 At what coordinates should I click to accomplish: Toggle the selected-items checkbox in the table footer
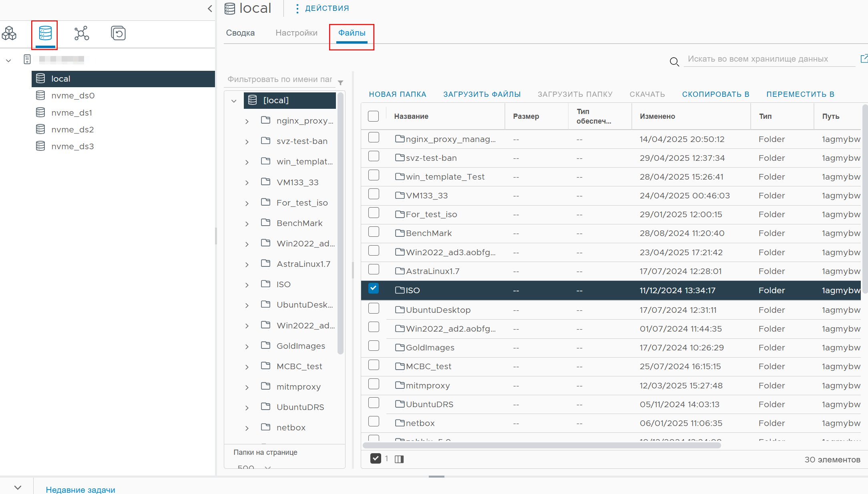[x=376, y=458]
